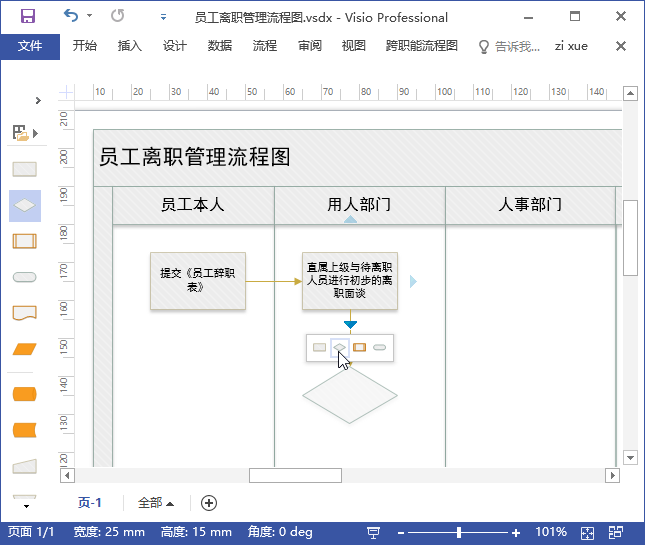Image resolution: width=645 pixels, height=545 pixels.
Task: Select the Decision diamond shape in stencil
Action: pyautogui.click(x=25, y=205)
